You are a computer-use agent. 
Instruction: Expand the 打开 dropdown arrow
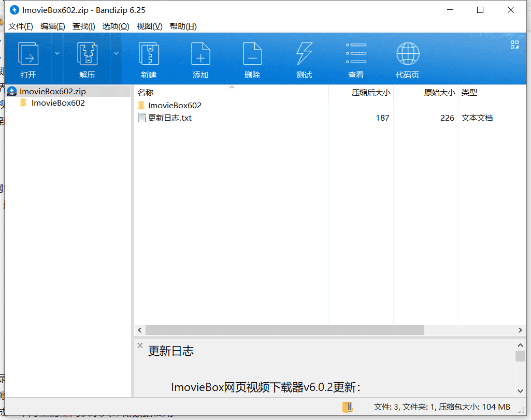click(57, 53)
